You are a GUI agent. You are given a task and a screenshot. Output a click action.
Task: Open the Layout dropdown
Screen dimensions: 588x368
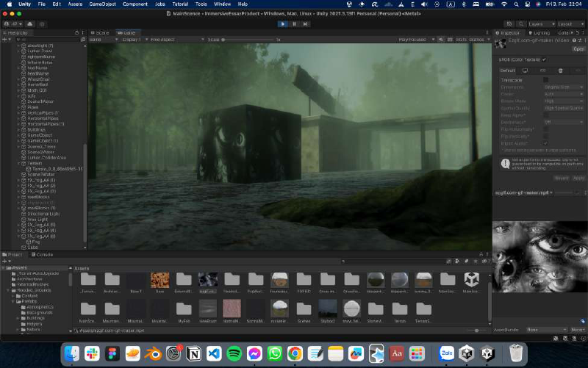(x=568, y=24)
